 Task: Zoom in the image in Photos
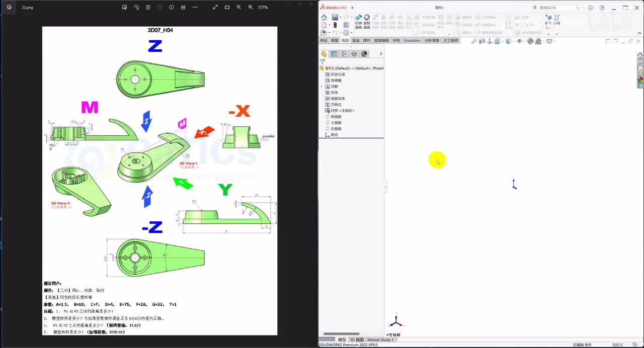251,8
